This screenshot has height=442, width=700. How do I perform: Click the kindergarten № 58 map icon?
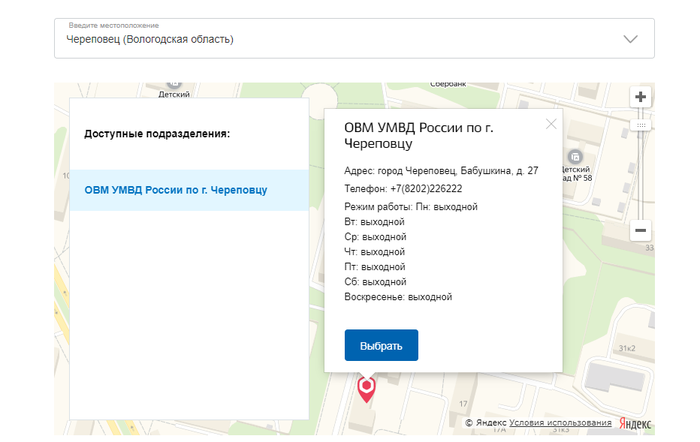tap(575, 157)
